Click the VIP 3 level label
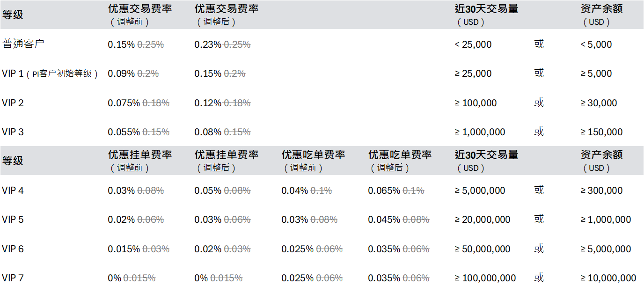The image size is (644, 293). point(13,132)
